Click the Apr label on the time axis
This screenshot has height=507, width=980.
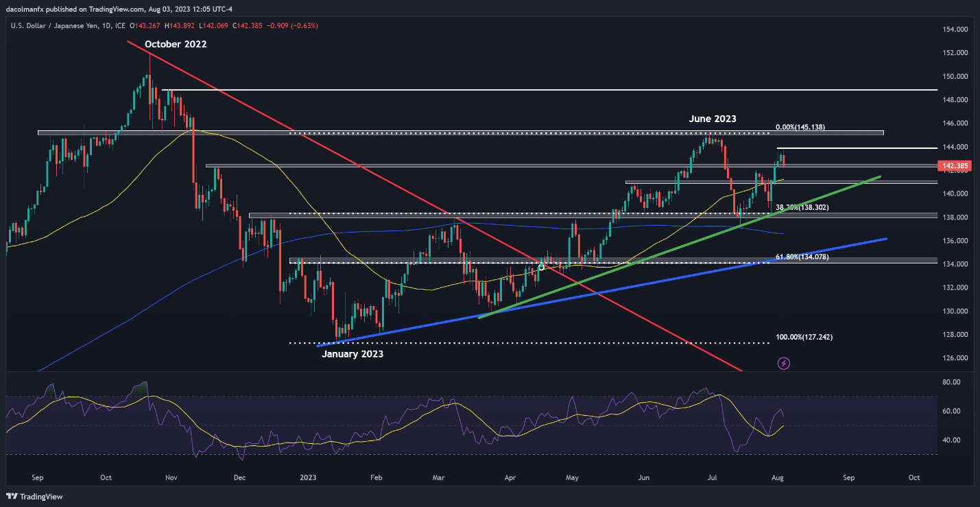pyautogui.click(x=510, y=476)
